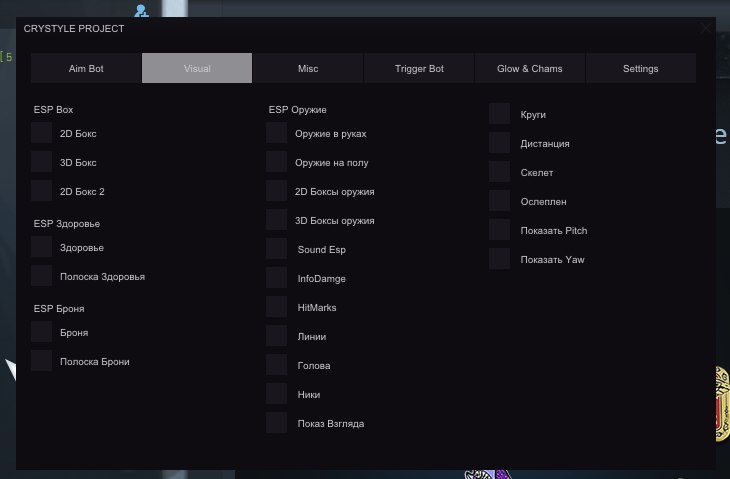Select the Visual tab
The width and height of the screenshot is (730, 479).
tap(197, 68)
